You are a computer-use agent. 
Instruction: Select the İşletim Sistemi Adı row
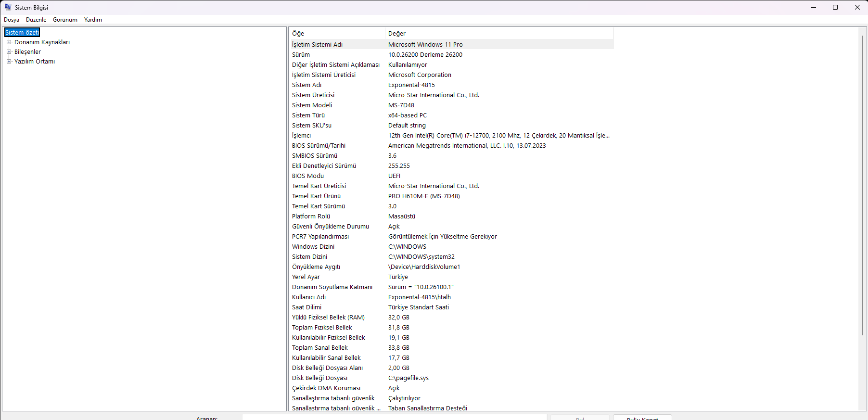451,44
